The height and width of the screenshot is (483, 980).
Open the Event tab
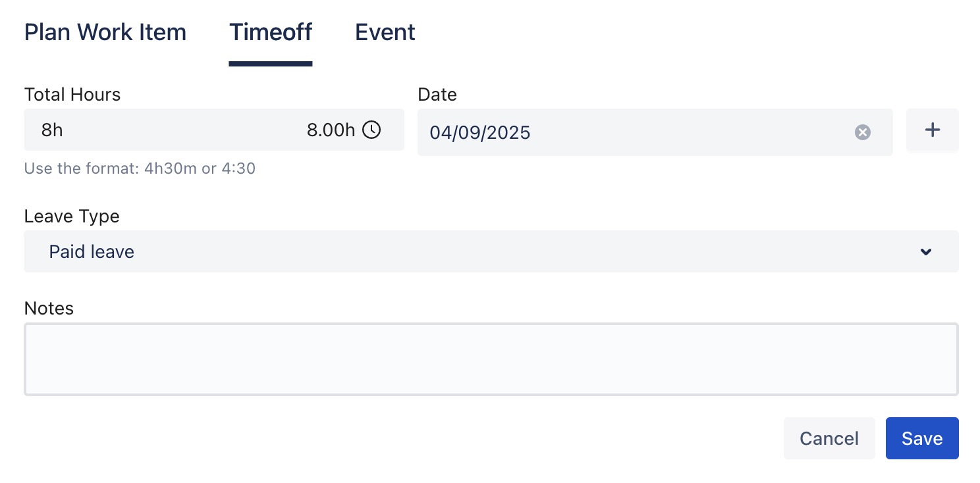point(385,32)
